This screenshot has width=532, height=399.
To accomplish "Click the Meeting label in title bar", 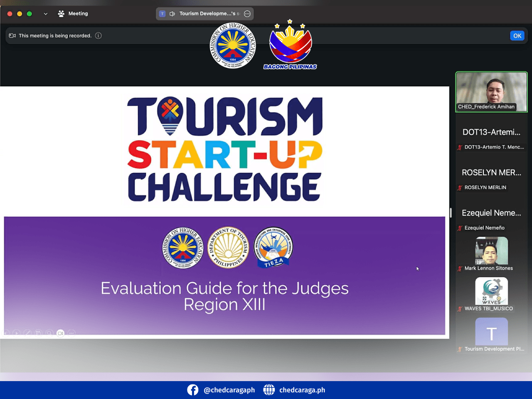I will [x=78, y=14].
